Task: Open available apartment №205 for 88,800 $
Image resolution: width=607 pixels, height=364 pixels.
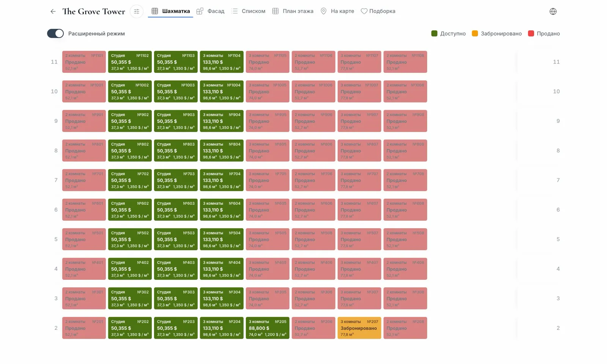Action: pyautogui.click(x=268, y=328)
